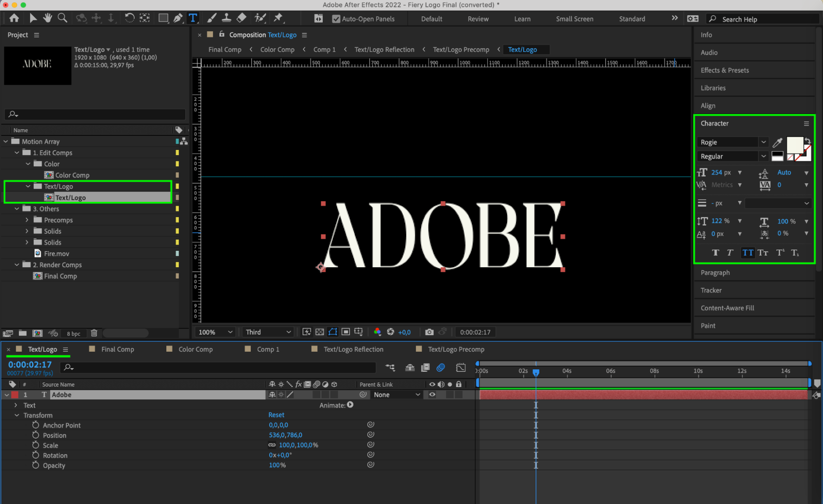Open the 100% magnification dropdown
The width and height of the screenshot is (823, 504).
click(x=215, y=332)
